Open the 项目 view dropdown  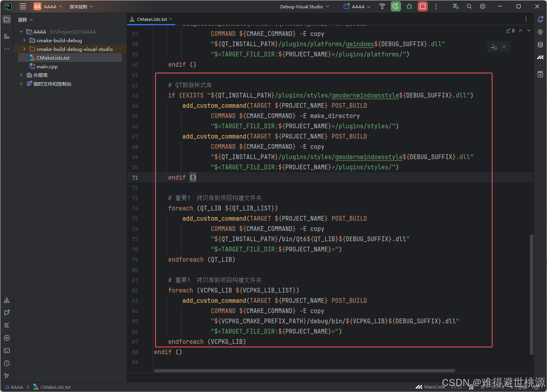[x=26, y=20]
